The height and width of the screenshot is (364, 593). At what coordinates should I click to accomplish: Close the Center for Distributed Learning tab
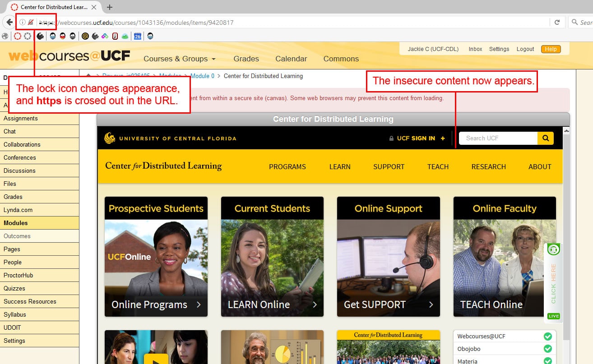(94, 7)
